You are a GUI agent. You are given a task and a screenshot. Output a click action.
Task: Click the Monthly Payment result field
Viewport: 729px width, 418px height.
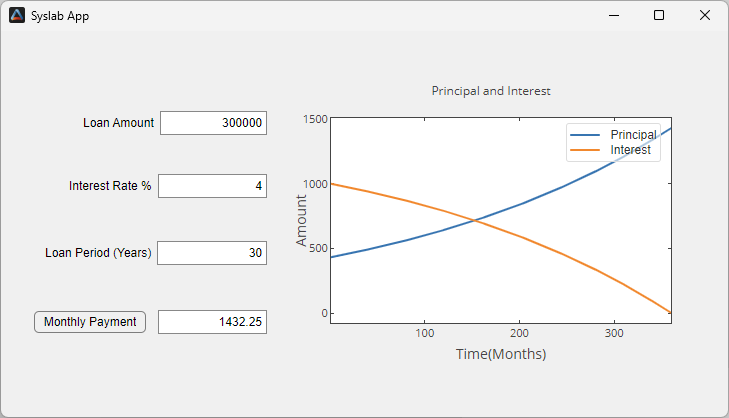click(x=212, y=322)
